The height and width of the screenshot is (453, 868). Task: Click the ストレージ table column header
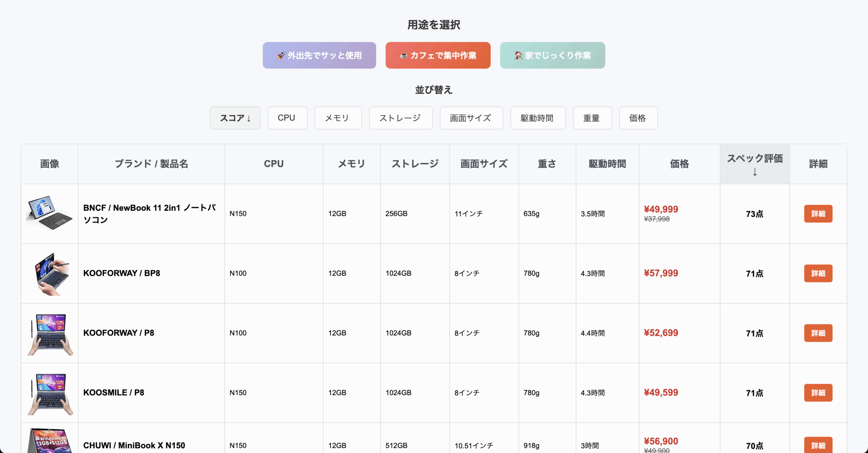(415, 164)
